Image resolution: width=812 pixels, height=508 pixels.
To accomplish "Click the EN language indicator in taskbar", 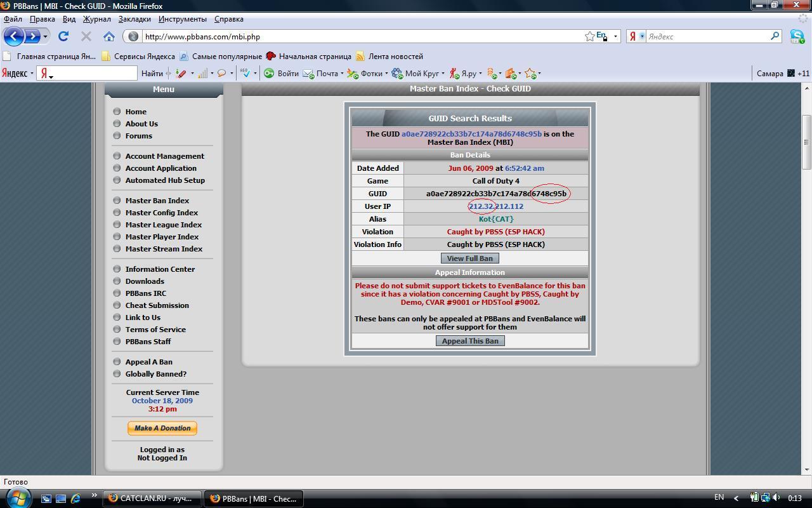I will pyautogui.click(x=719, y=497).
